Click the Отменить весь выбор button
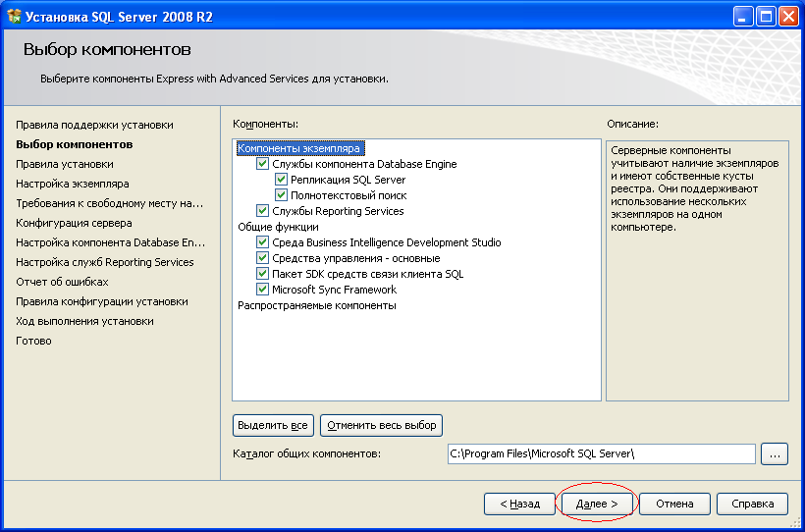This screenshot has width=805, height=532. pos(382,426)
